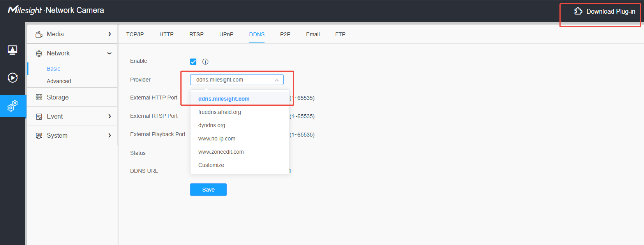Expand the System menu chevron
Viewport: 644px width, 245px height.
pos(109,135)
